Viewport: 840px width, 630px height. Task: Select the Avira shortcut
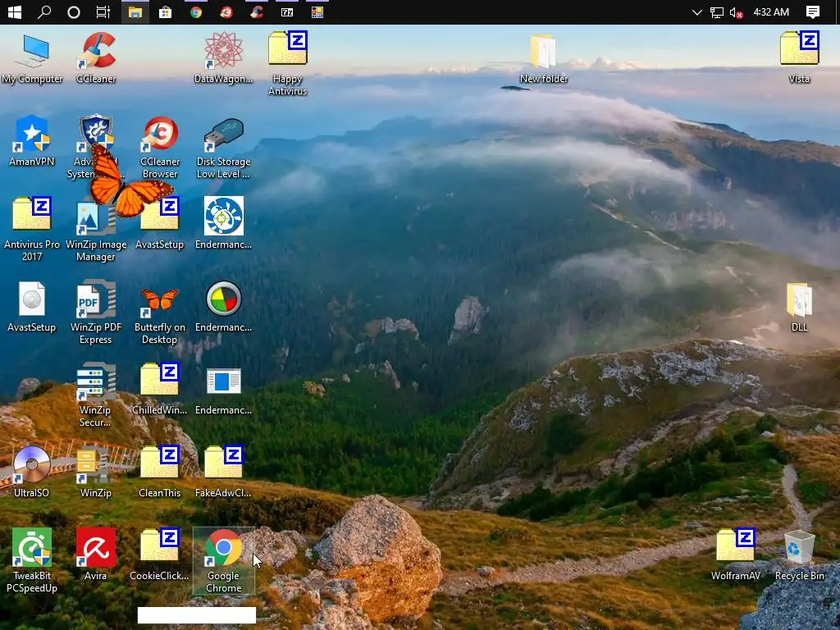click(96, 555)
